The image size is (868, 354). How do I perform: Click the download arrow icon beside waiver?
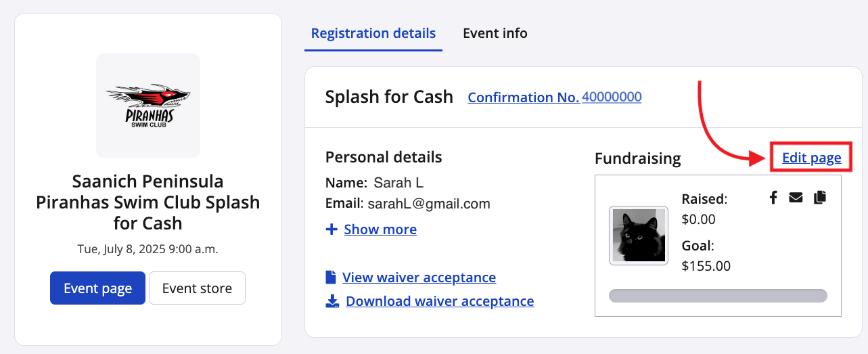[x=332, y=301]
